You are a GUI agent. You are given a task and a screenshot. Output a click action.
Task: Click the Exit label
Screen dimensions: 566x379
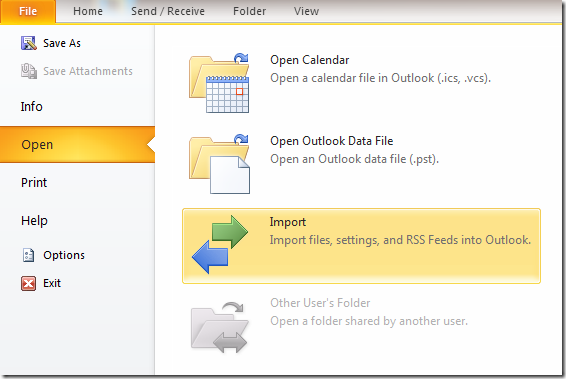tap(52, 283)
